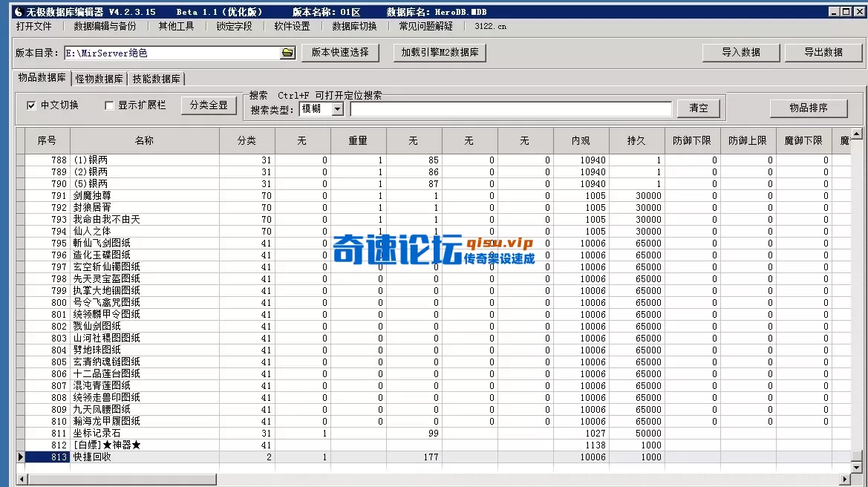Image resolution: width=868 pixels, height=487 pixels.
Task: Open the 打开文件 menu
Action: click(33, 26)
